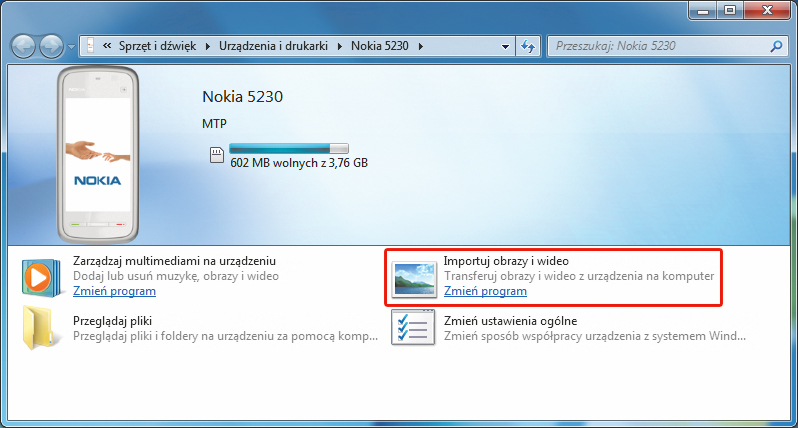
Task: Click the Windows Media Player icon
Action: pyautogui.click(x=41, y=277)
